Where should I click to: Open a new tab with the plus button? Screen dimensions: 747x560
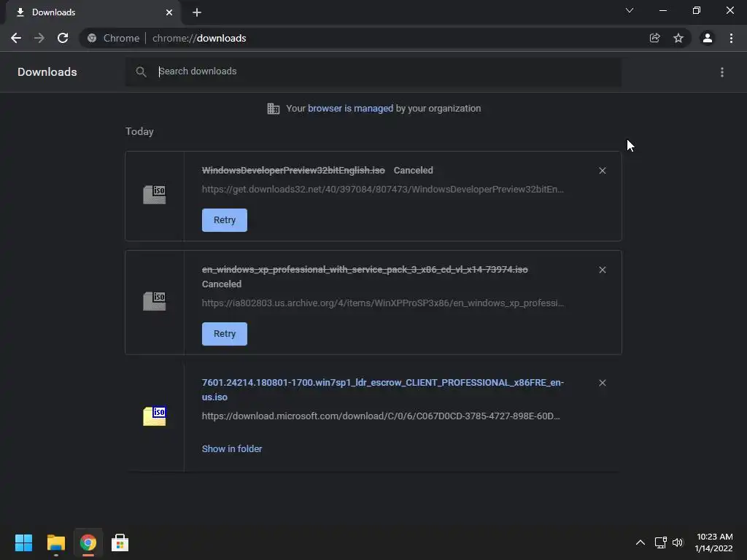click(197, 12)
